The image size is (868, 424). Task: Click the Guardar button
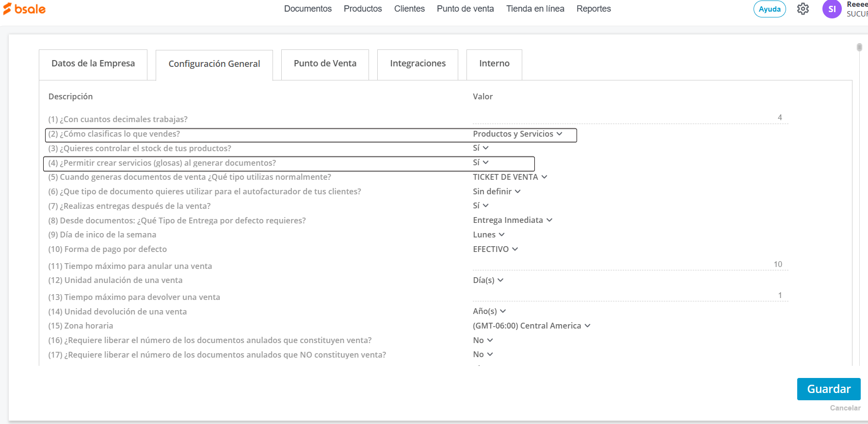click(x=829, y=389)
